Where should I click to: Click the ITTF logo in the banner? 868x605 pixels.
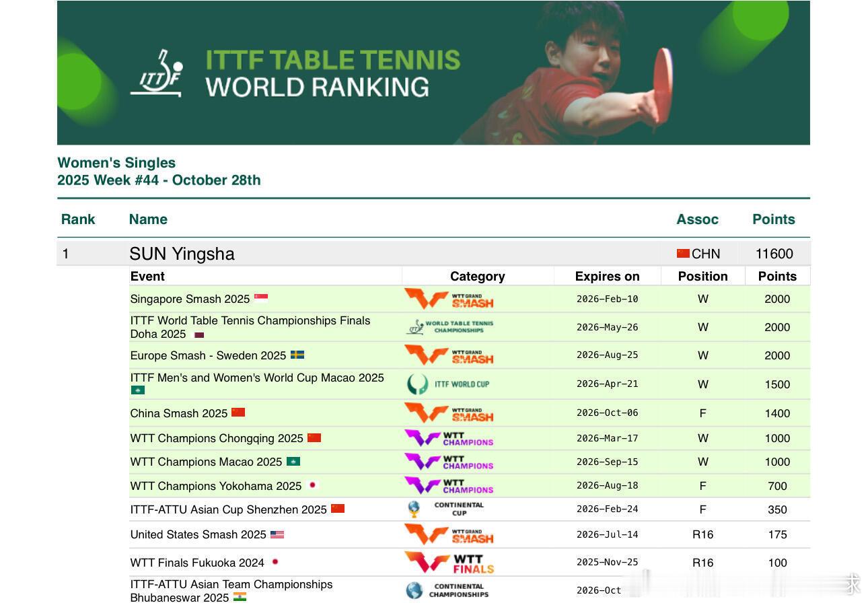[156, 73]
